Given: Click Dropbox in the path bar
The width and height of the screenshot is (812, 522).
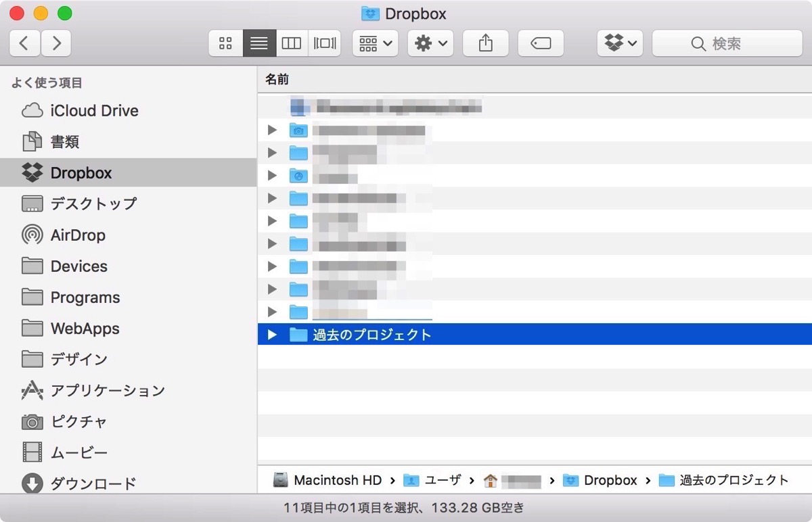Looking at the screenshot, I should 600,480.
